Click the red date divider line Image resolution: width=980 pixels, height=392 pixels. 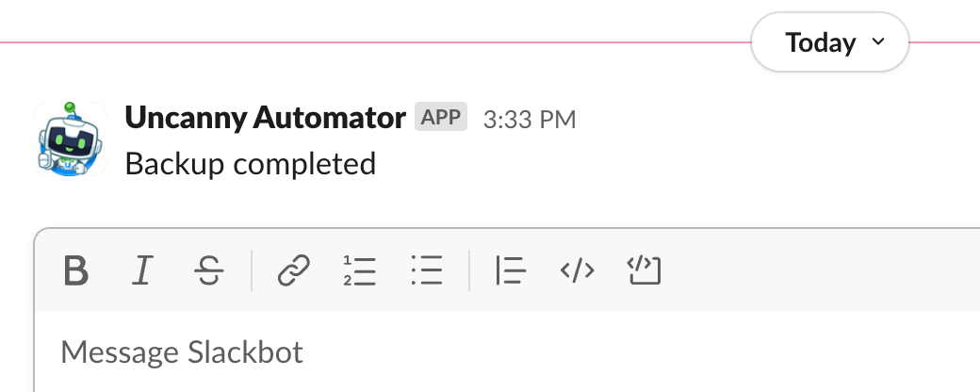click(x=377, y=42)
